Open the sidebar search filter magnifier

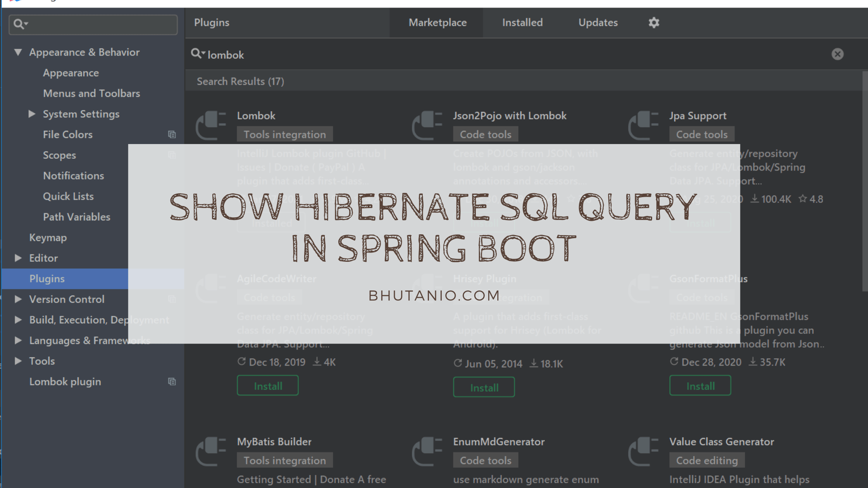click(x=19, y=24)
